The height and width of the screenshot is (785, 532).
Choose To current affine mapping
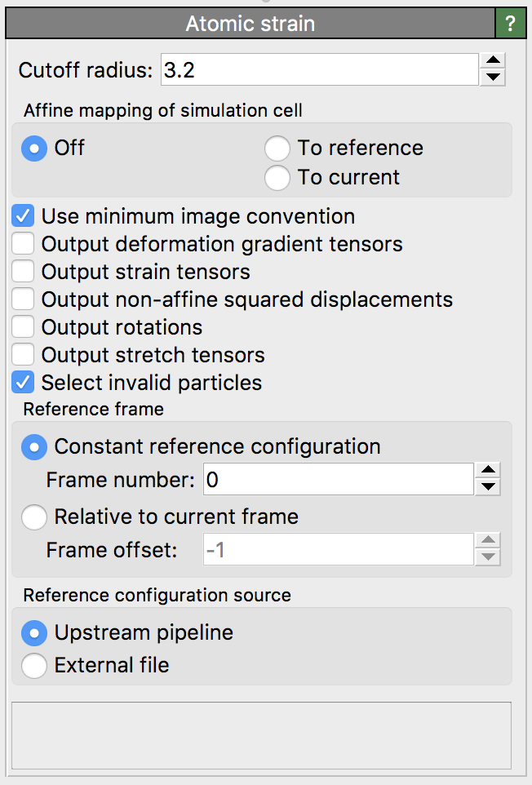pyautogui.click(x=277, y=178)
